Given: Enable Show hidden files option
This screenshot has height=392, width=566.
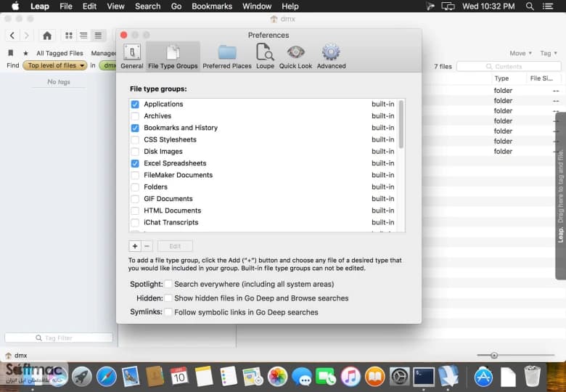Looking at the screenshot, I should (x=168, y=298).
